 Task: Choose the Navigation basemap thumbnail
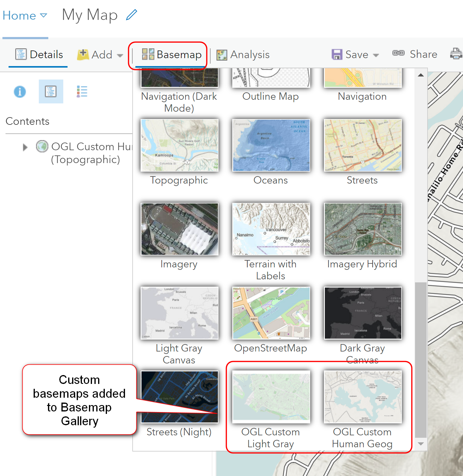(363, 78)
